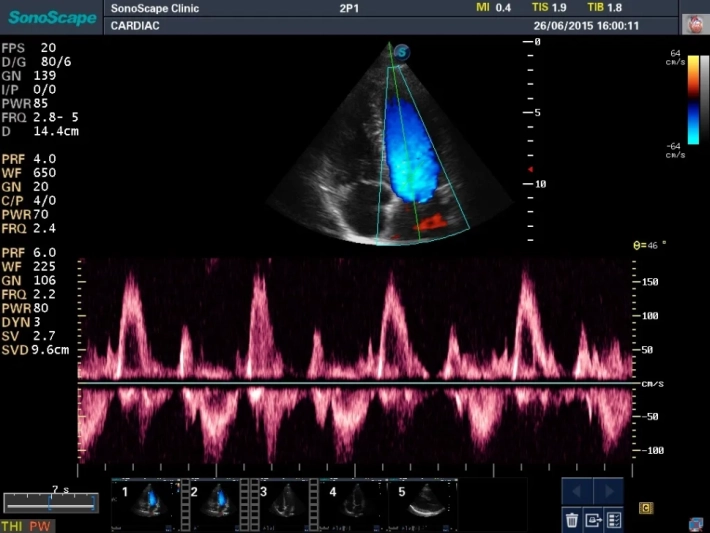Open the report list icon
Viewport: 710px width, 533px height.
[x=614, y=519]
